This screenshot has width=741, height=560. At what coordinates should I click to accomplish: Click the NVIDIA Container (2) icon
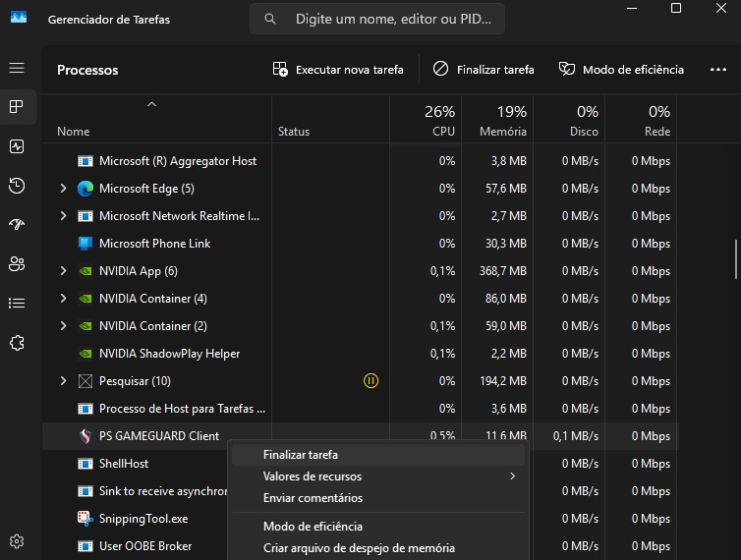(x=85, y=326)
